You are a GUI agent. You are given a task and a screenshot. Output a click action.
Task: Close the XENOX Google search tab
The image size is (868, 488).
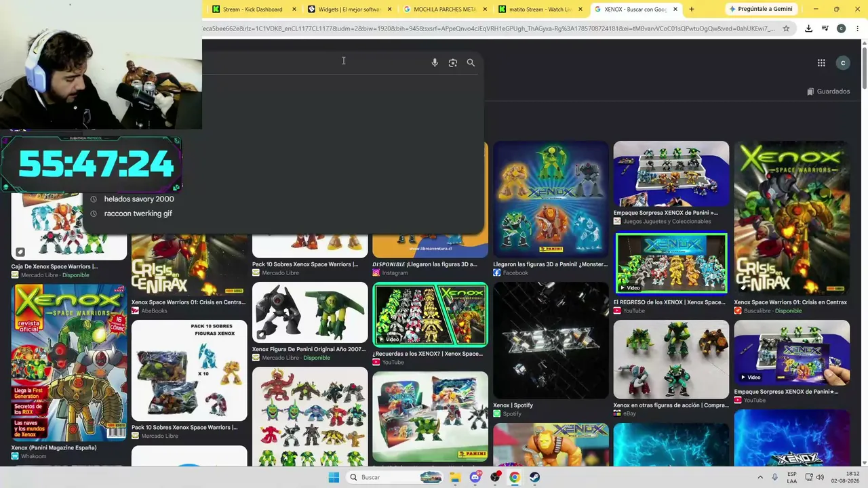(x=675, y=9)
